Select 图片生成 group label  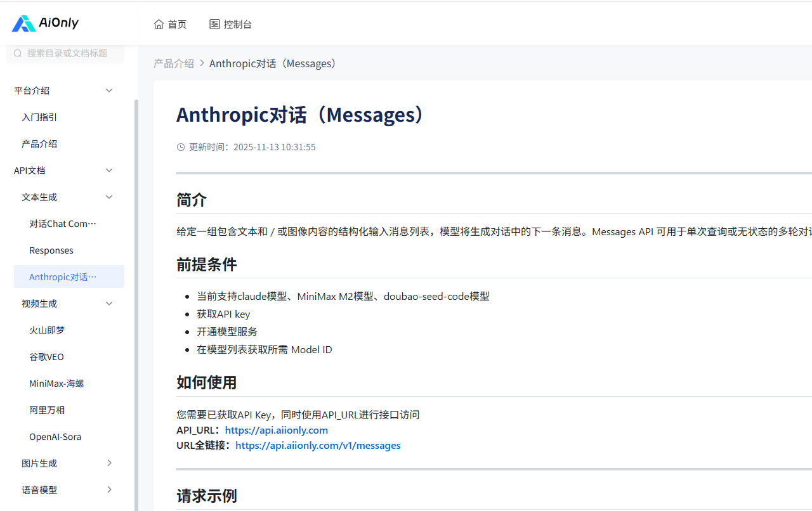39,463
